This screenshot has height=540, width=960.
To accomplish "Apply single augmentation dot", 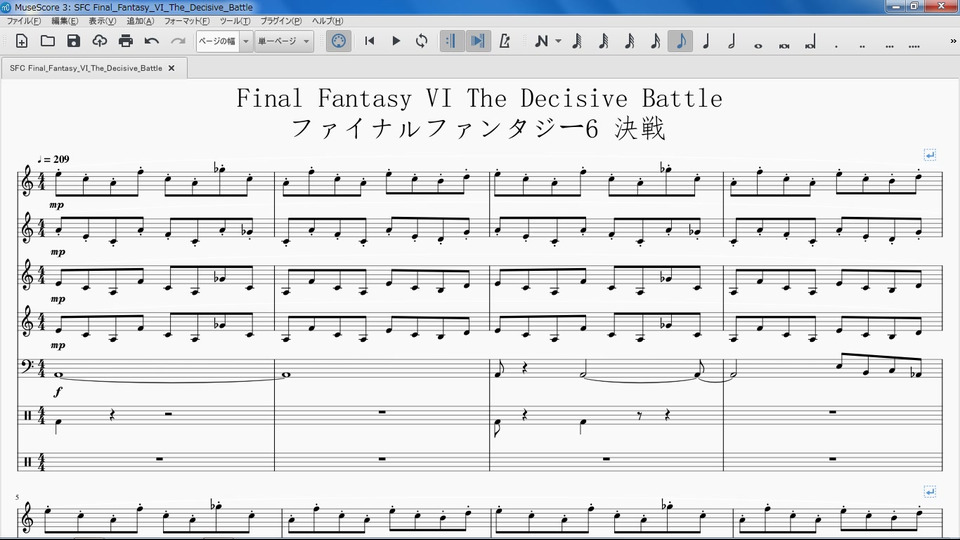I will point(836,45).
